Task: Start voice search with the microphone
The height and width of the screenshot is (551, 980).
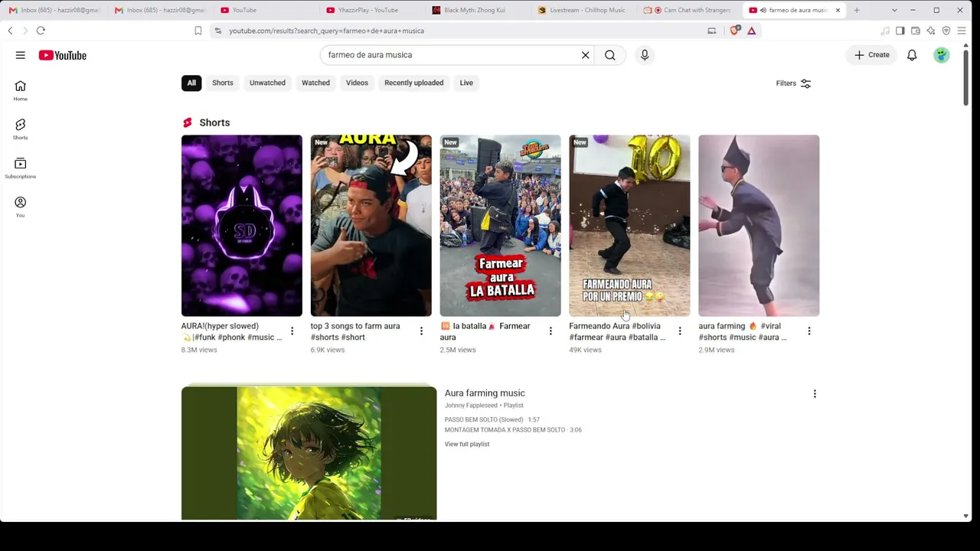Action: (x=645, y=55)
